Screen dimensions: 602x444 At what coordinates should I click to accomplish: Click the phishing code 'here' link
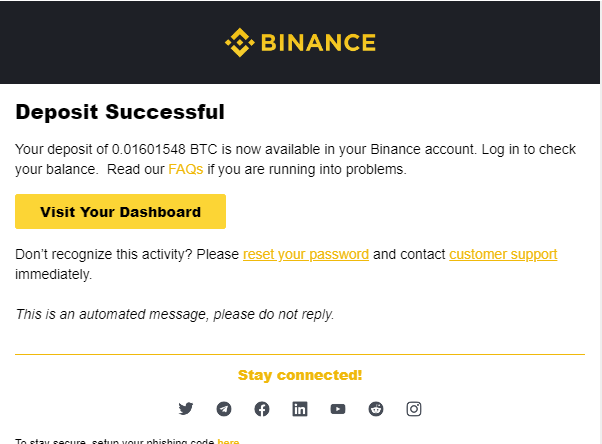[x=228, y=441]
